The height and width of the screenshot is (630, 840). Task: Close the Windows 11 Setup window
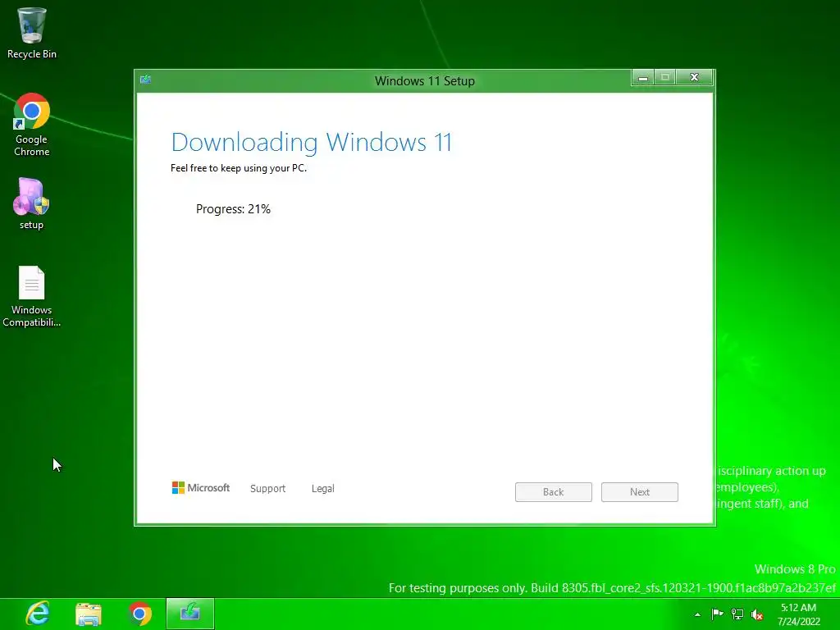click(694, 77)
